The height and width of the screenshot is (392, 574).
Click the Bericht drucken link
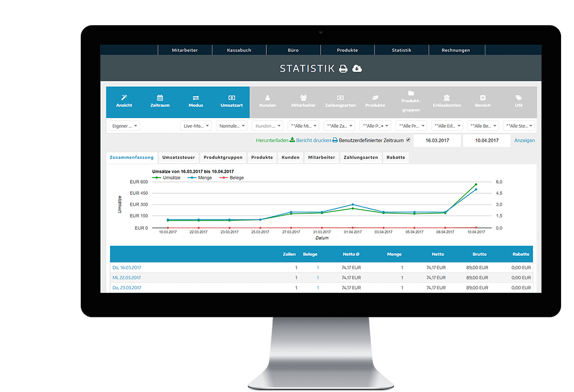[314, 140]
